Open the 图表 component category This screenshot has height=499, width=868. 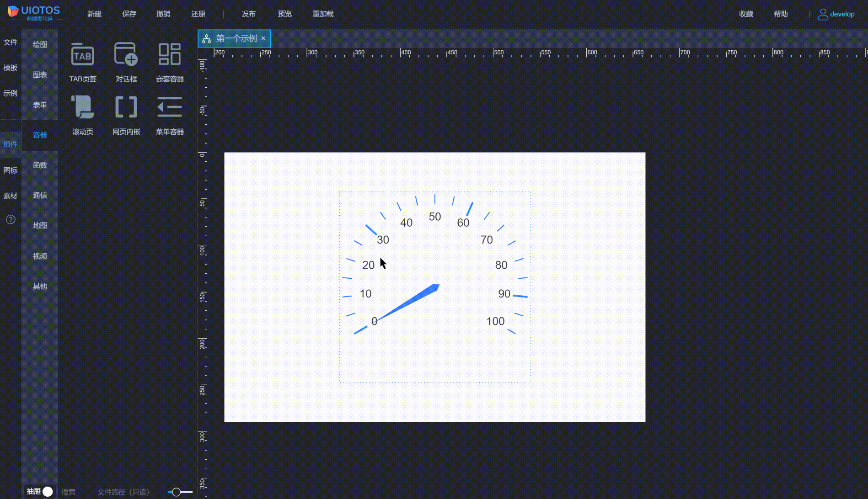pos(40,74)
